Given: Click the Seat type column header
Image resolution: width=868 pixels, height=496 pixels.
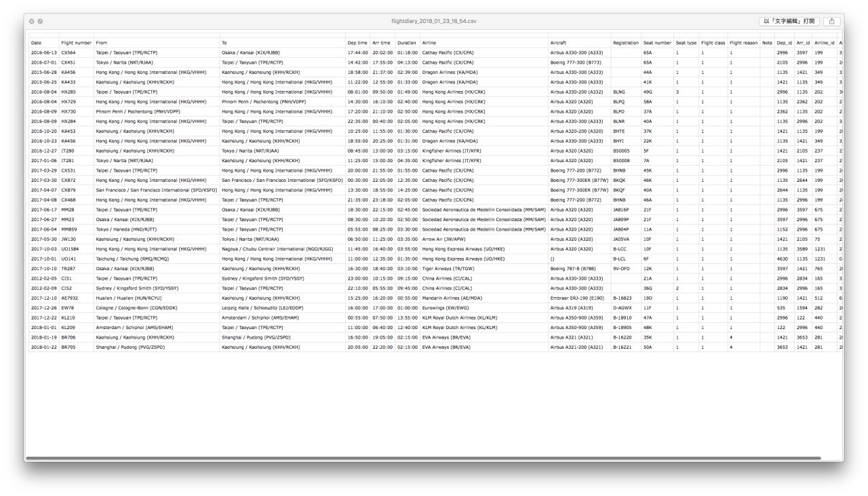Looking at the screenshot, I should (686, 43).
